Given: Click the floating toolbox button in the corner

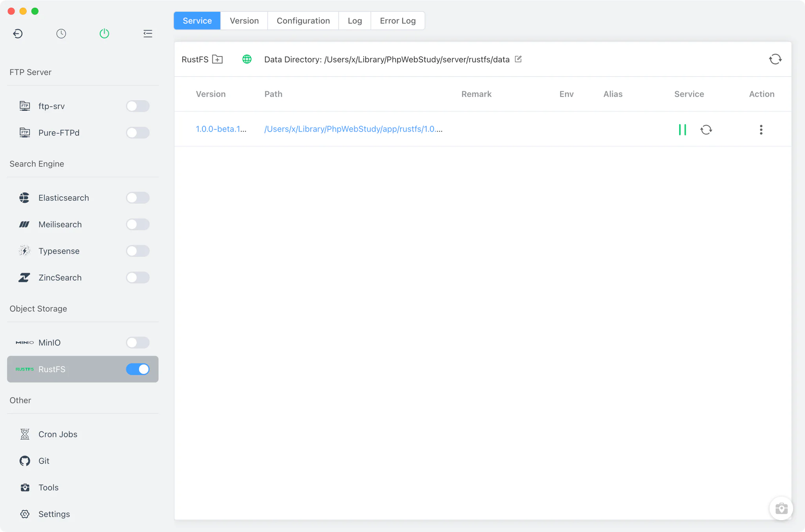Looking at the screenshot, I should (x=781, y=508).
